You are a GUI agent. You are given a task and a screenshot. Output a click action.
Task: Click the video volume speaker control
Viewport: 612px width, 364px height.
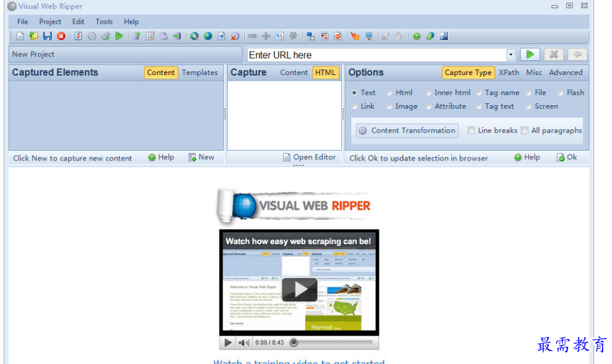[x=244, y=342]
